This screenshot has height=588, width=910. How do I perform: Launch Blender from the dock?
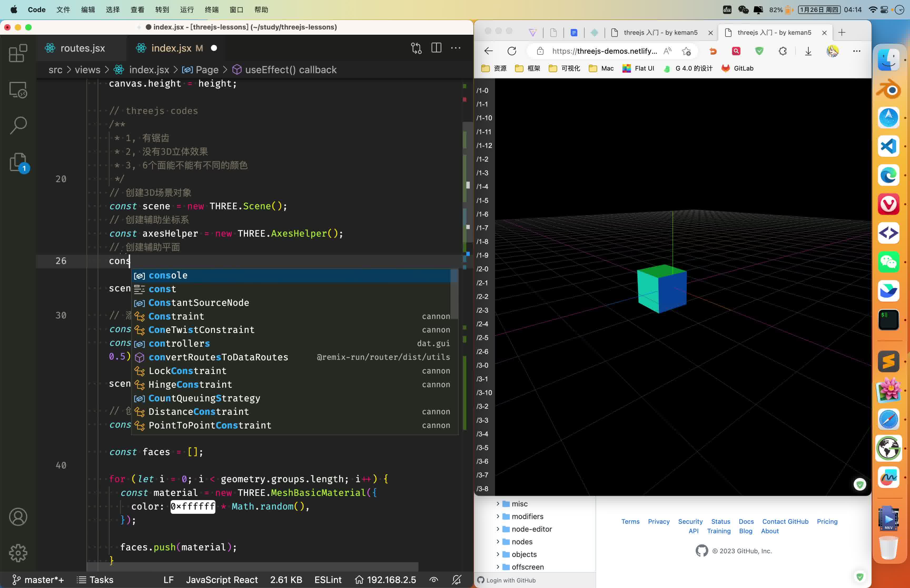[x=889, y=89]
